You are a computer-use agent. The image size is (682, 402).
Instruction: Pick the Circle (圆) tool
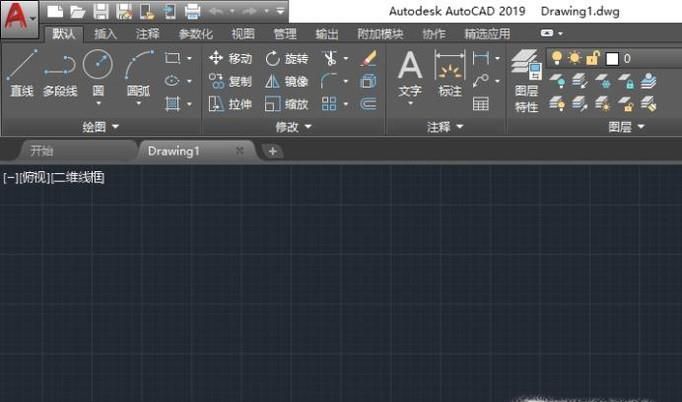point(98,74)
